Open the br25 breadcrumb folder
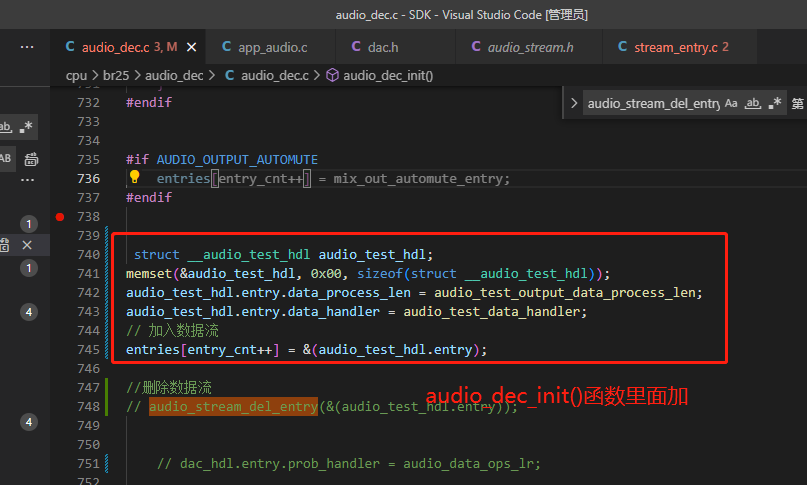807x485 pixels. click(116, 76)
